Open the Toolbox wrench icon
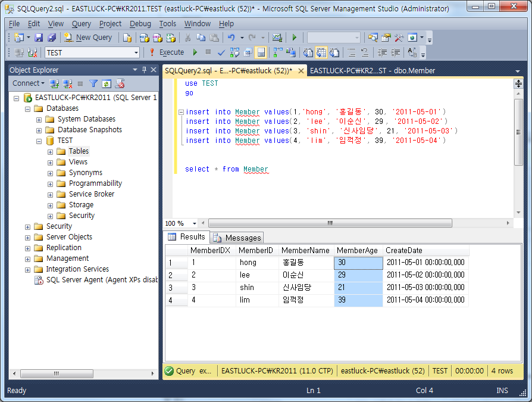This screenshot has height=402, width=532. tap(399, 38)
